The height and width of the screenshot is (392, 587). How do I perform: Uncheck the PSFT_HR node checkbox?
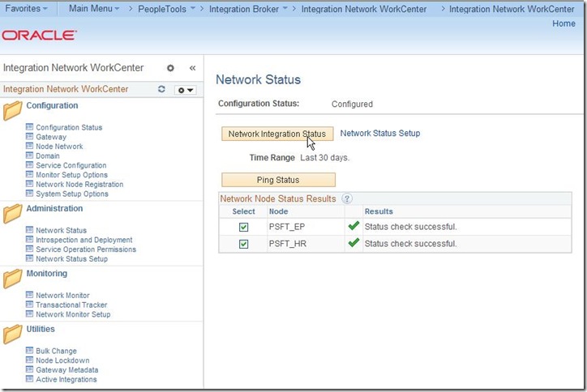coord(244,244)
